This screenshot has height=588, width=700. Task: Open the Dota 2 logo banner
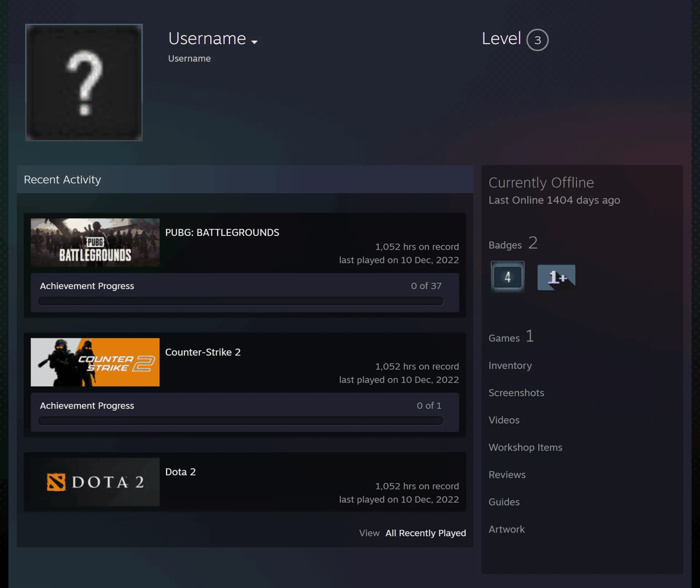95,482
